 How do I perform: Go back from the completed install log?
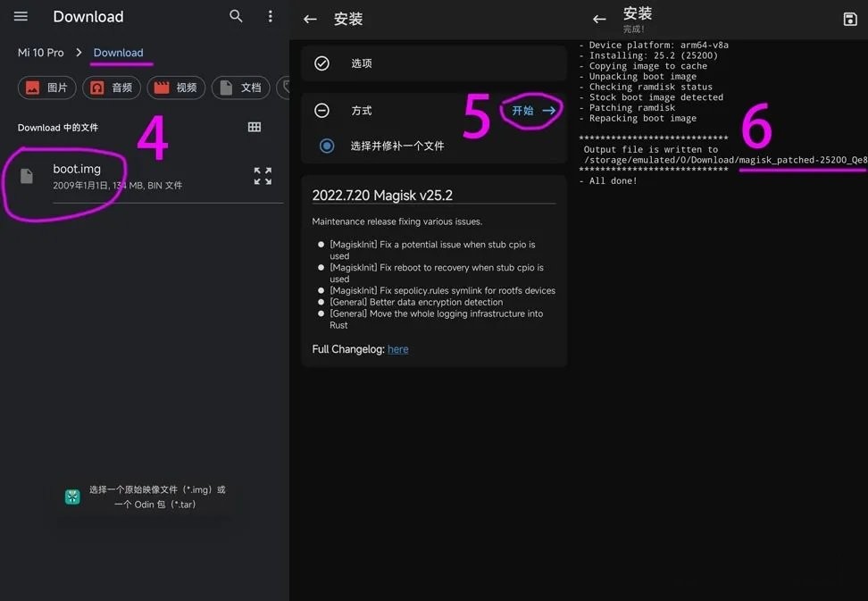point(599,20)
